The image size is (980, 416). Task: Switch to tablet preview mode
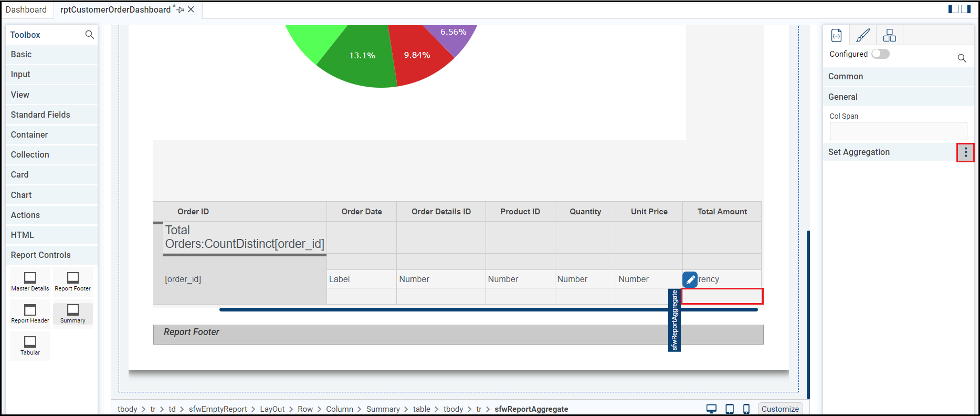point(730,409)
